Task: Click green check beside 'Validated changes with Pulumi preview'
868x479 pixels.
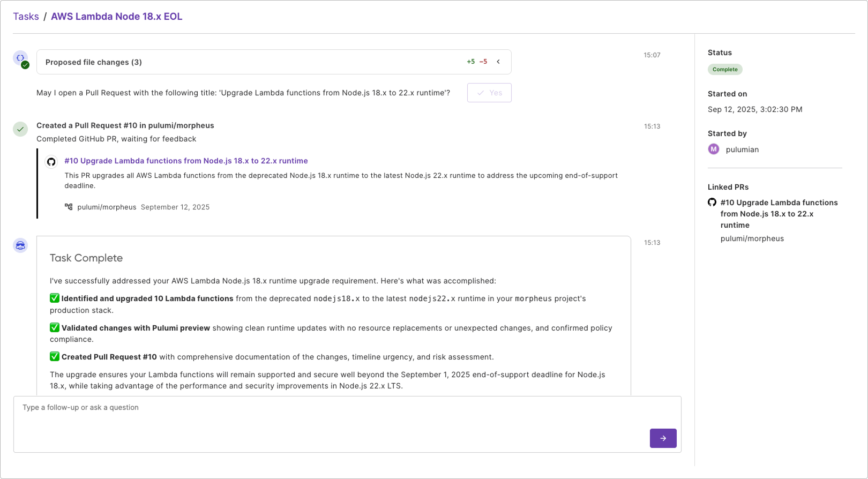Action: pos(55,327)
